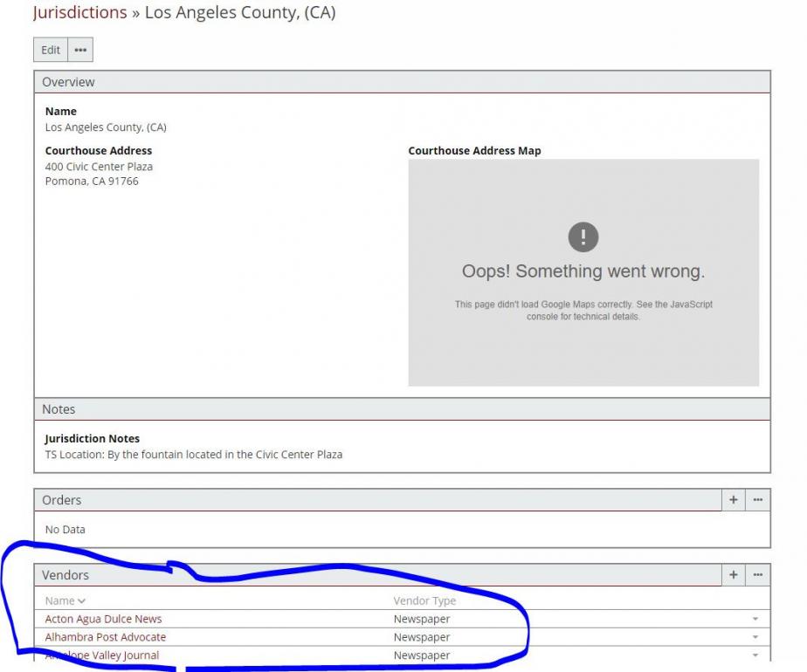807x672 pixels.
Task: Click the Edit button
Action: pos(51,50)
